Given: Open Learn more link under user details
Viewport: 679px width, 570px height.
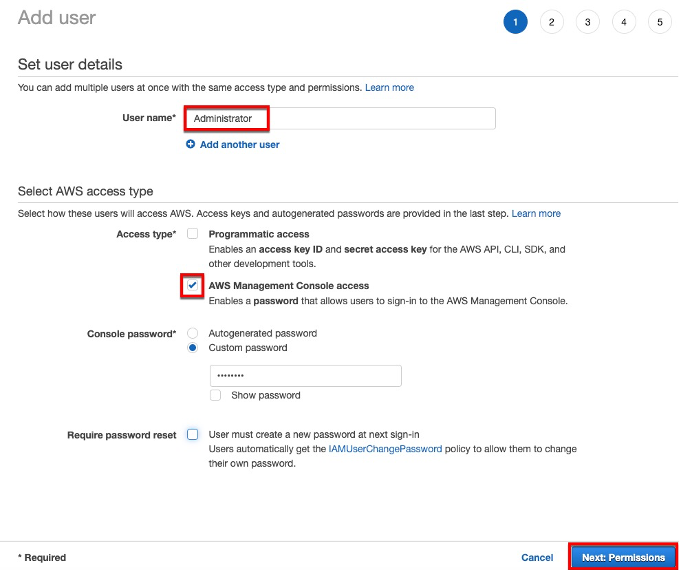Looking at the screenshot, I should pyautogui.click(x=389, y=88).
